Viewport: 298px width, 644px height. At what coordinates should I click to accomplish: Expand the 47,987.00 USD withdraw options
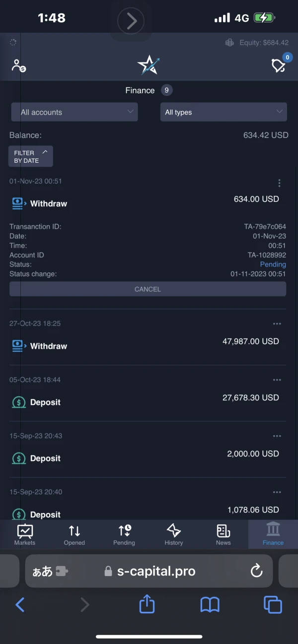[x=277, y=324]
